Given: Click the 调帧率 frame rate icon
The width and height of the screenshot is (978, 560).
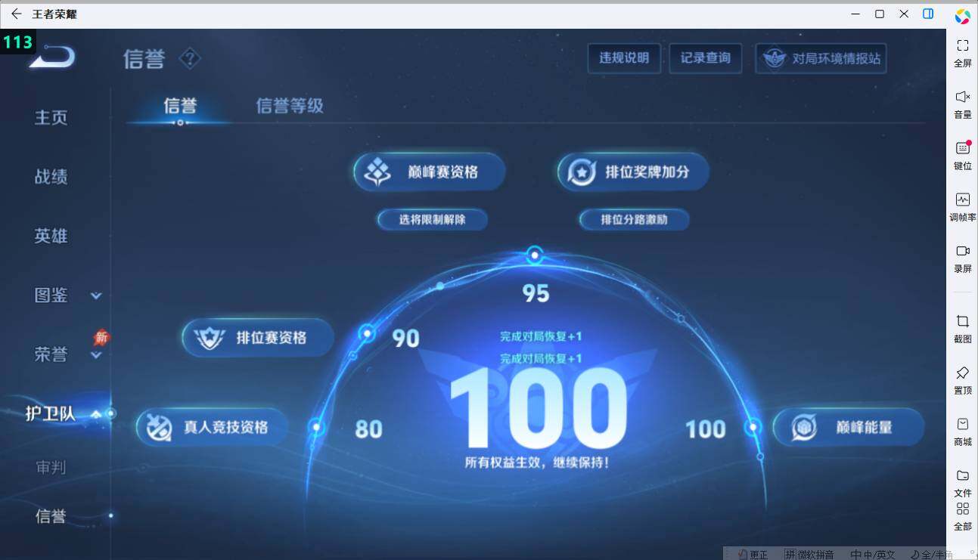Looking at the screenshot, I should (x=962, y=205).
